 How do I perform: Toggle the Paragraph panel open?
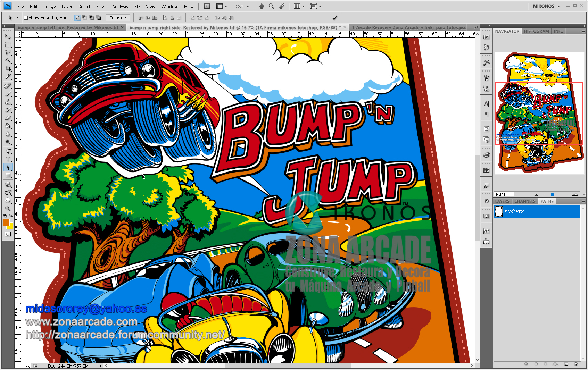(x=486, y=115)
